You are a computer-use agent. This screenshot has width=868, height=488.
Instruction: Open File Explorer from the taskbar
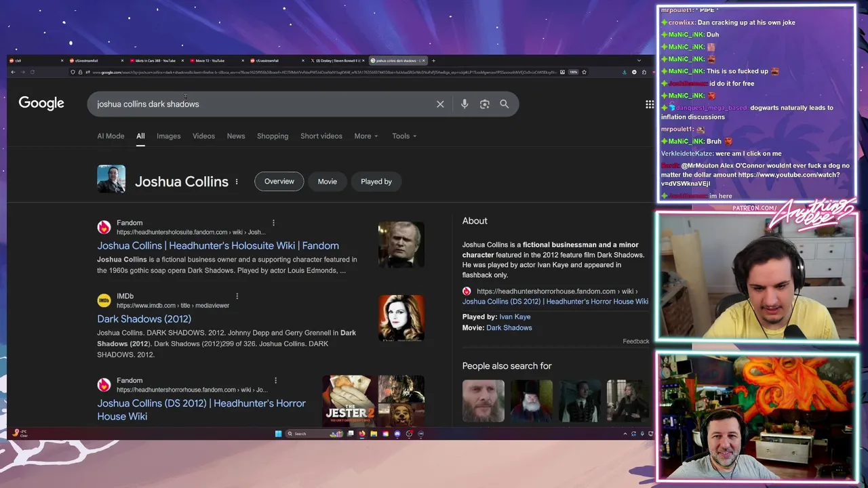click(x=374, y=434)
